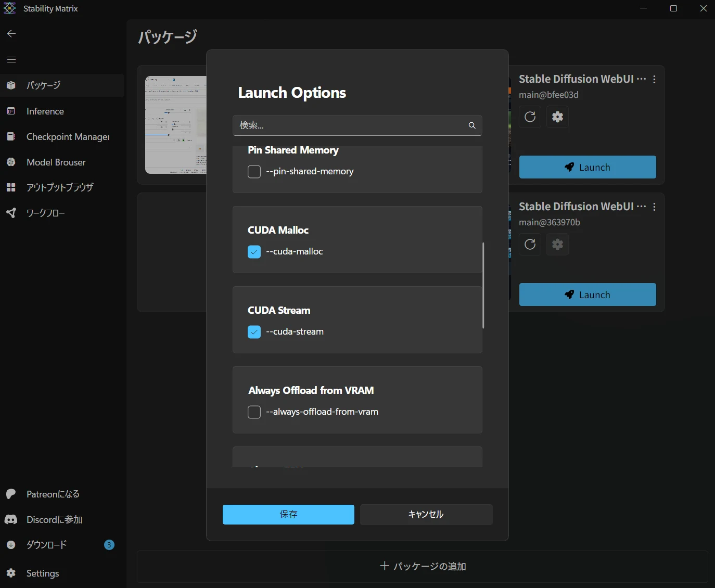Click the back arrow in sidebar
Screen dimensions: 715x588
click(11, 34)
